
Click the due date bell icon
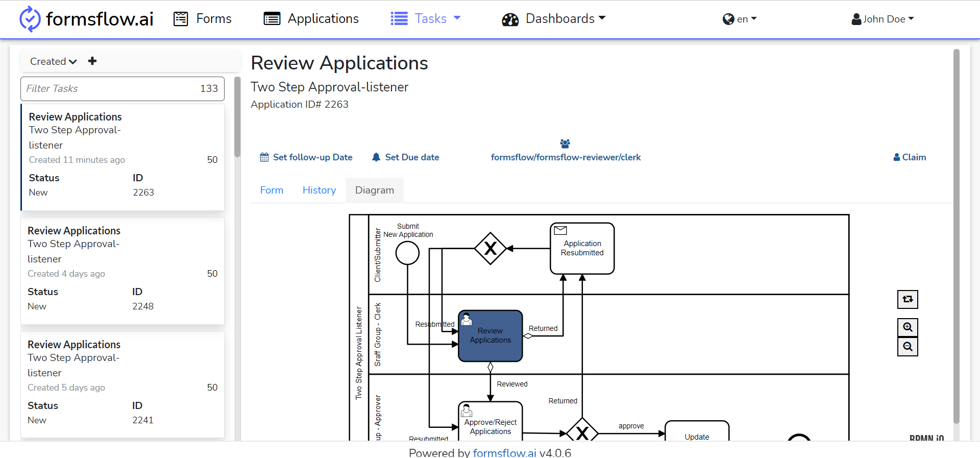click(376, 157)
